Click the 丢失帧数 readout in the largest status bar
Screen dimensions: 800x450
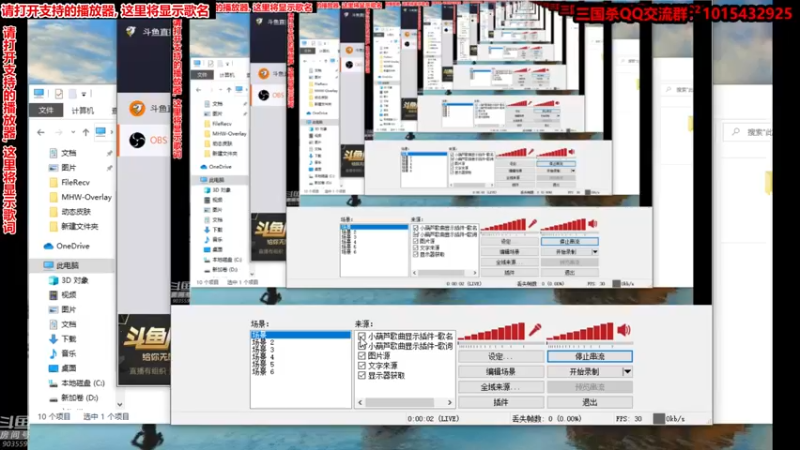546,418
